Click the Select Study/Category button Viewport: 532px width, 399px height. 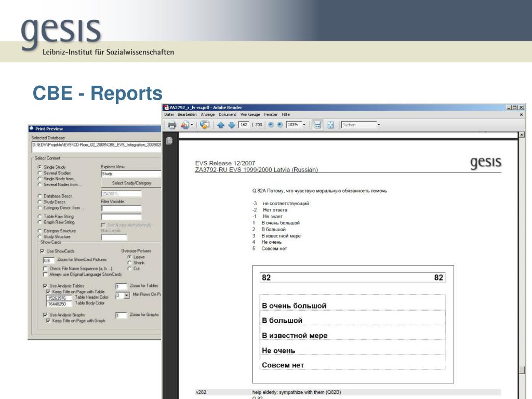tap(131, 183)
